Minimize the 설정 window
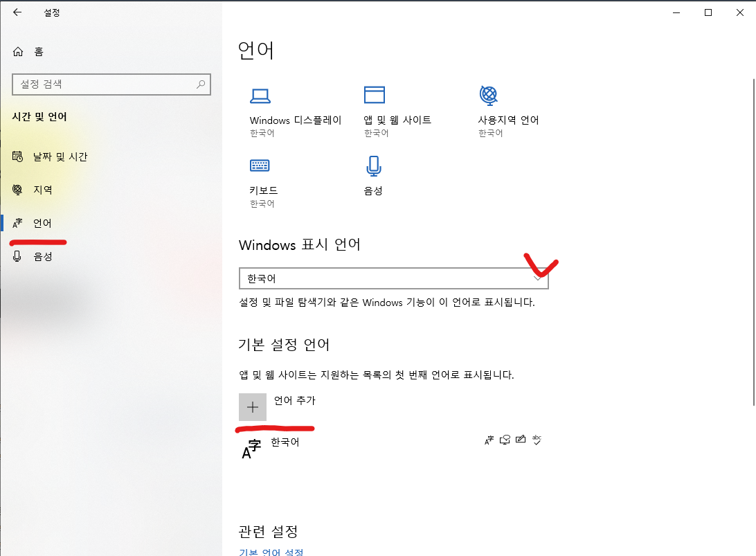The width and height of the screenshot is (756, 556). tap(676, 12)
